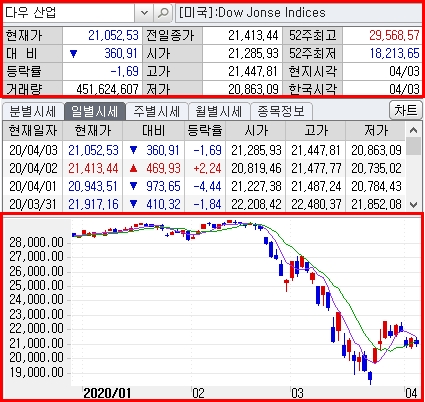The height and width of the screenshot is (402, 425).
Task: Click the magnifier search icon
Action: coord(163,13)
